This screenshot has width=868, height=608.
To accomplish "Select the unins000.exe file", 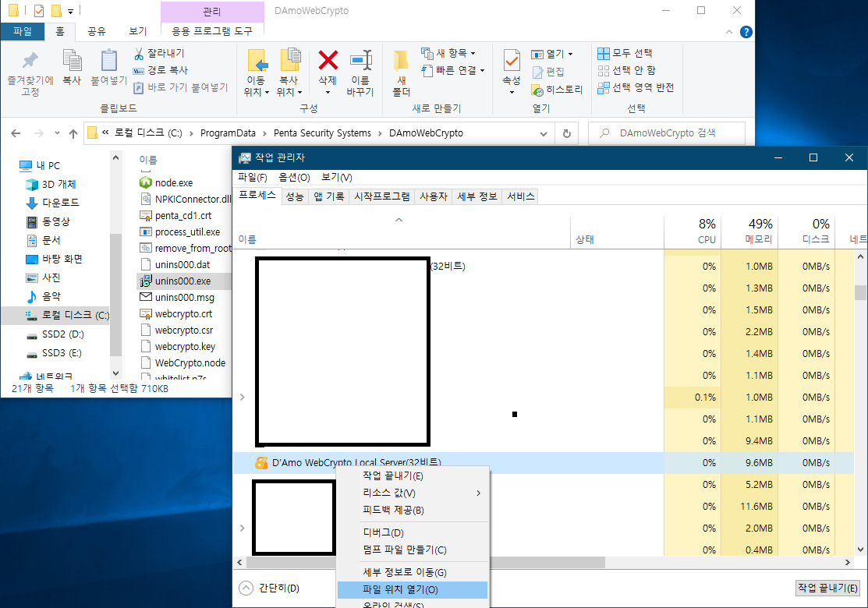I will coord(182,281).
